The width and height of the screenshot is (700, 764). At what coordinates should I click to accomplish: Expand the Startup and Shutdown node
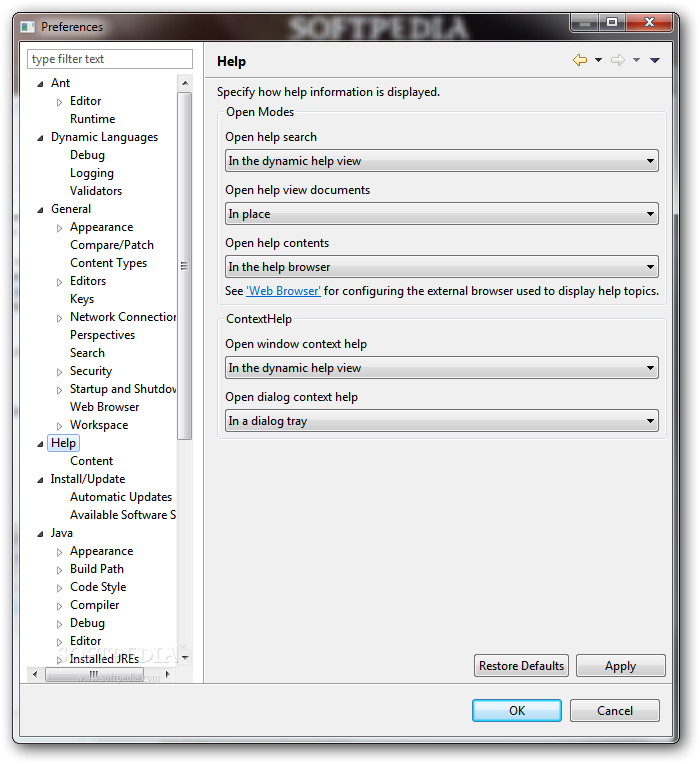click(59, 390)
